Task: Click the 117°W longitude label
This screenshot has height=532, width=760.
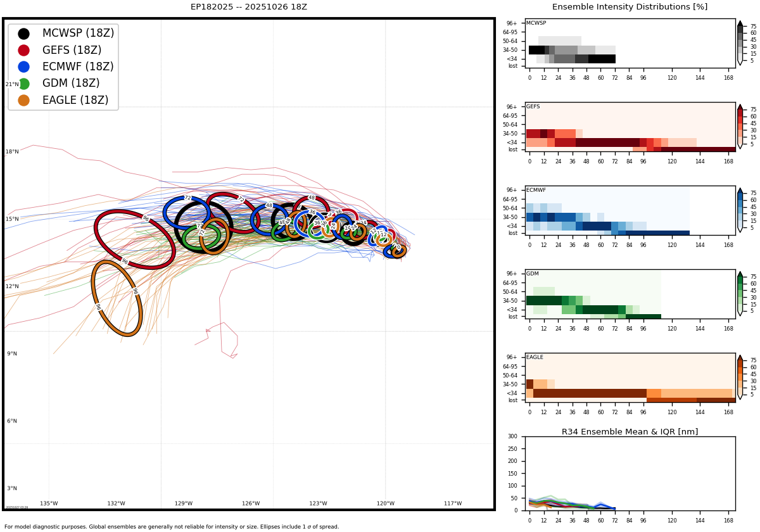Action: point(453,503)
